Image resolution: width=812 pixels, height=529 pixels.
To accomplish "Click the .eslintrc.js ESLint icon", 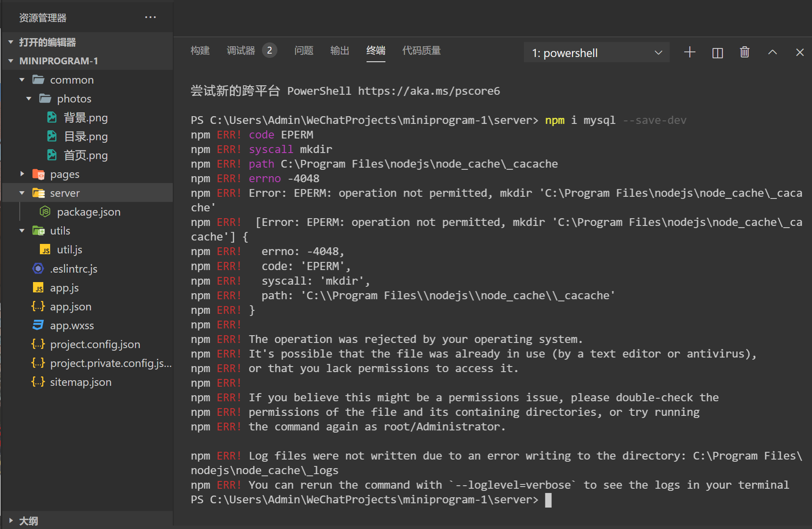I will [x=38, y=268].
